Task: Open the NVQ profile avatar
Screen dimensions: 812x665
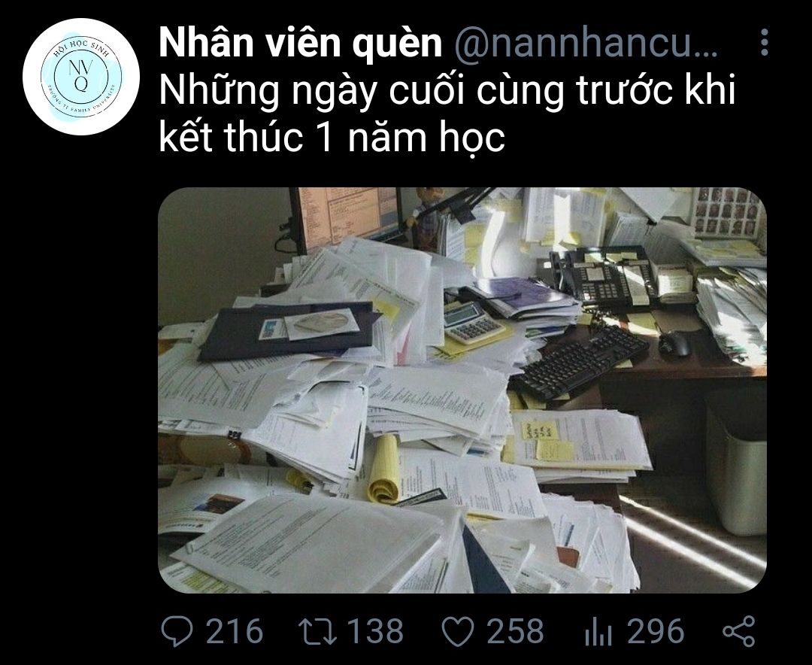Action: tap(81, 77)
